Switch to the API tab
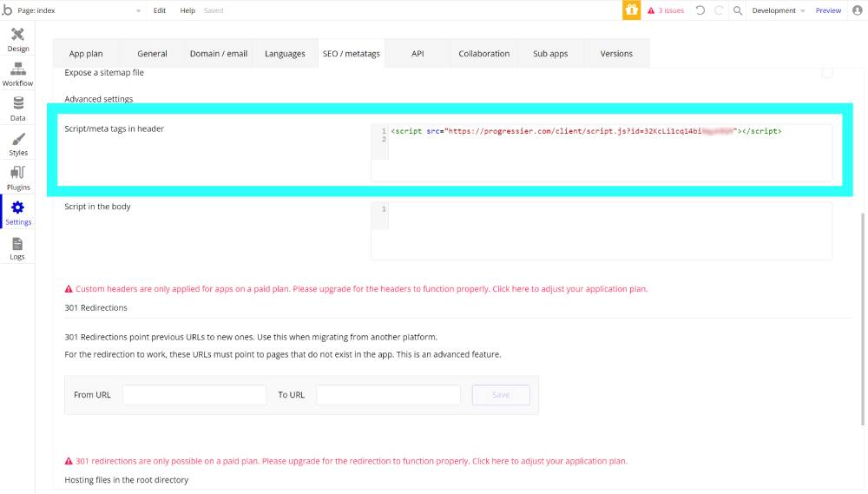Image resolution: width=868 pixels, height=494 pixels. coord(418,54)
